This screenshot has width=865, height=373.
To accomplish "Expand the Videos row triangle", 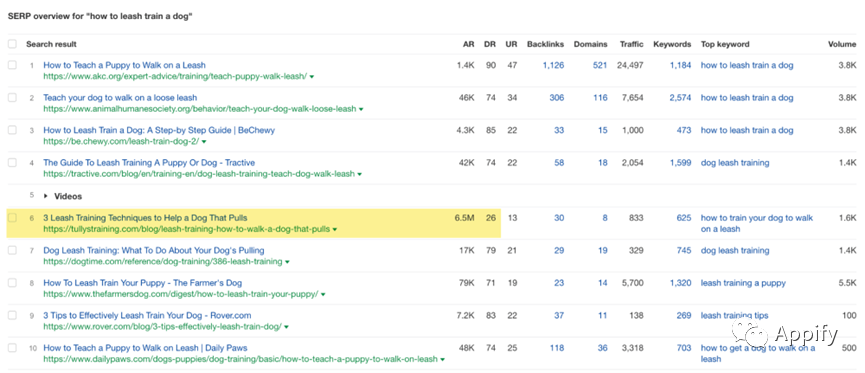I will click(x=46, y=196).
